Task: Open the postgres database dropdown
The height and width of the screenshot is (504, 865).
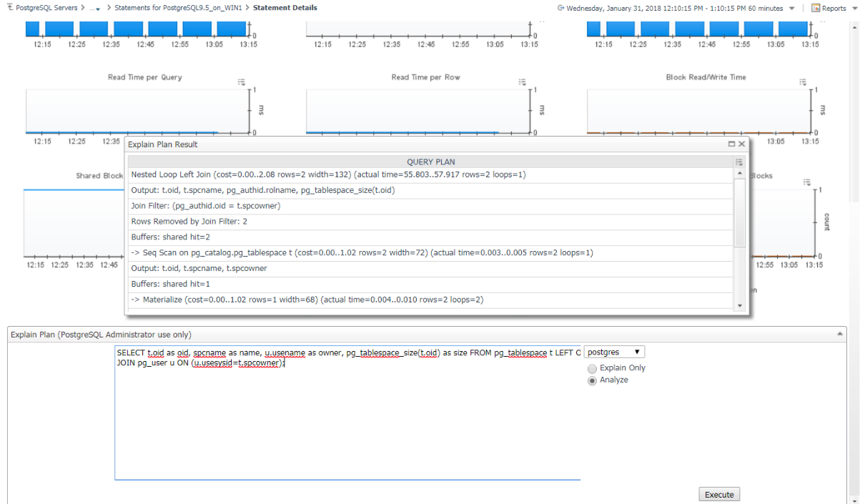Action: click(x=614, y=352)
